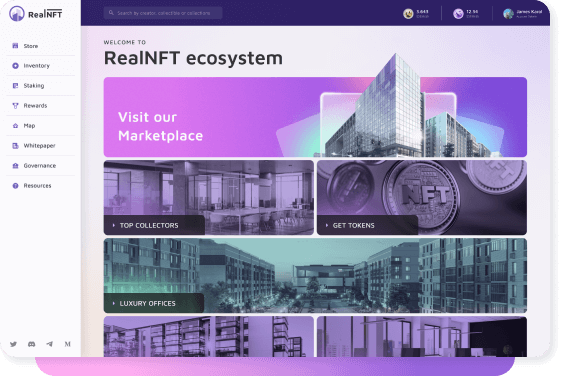The image size is (562, 376).
Task: Open the Medium social link
Action: (x=67, y=344)
